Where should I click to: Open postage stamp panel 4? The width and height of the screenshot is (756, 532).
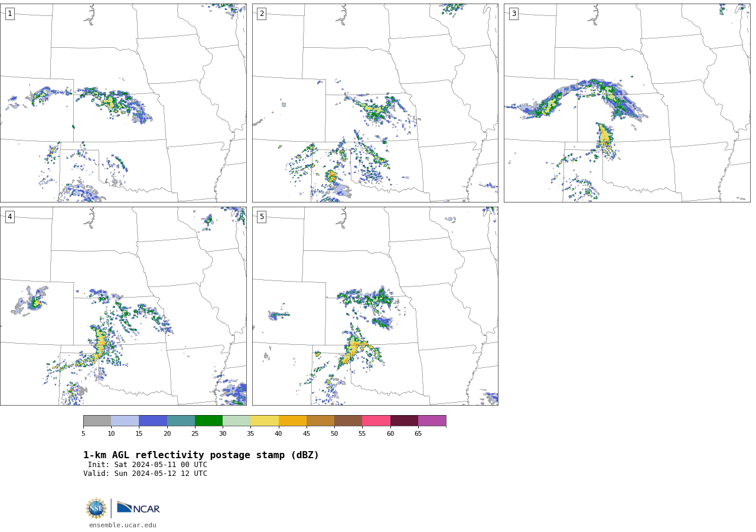[123, 306]
